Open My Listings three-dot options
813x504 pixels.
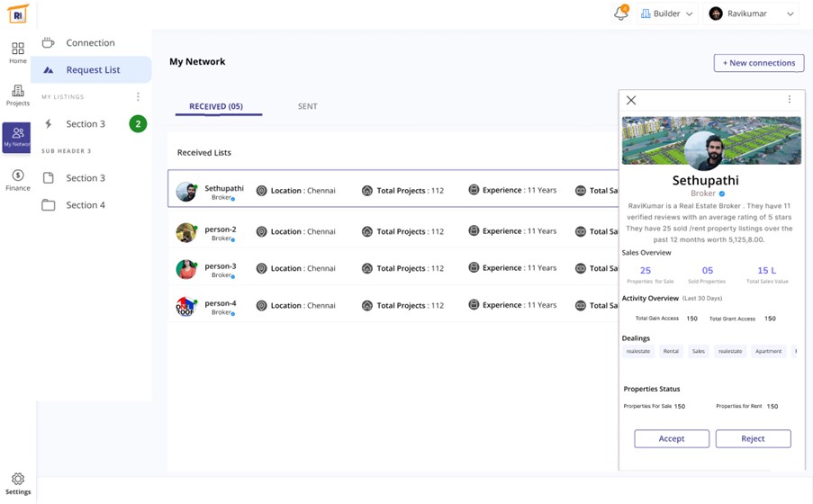pos(138,97)
